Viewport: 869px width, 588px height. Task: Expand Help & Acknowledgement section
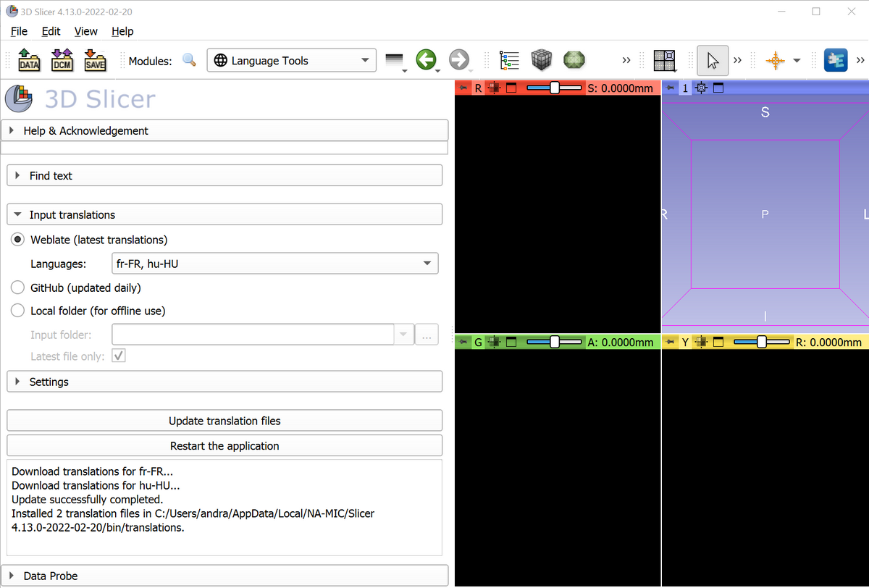pos(224,130)
